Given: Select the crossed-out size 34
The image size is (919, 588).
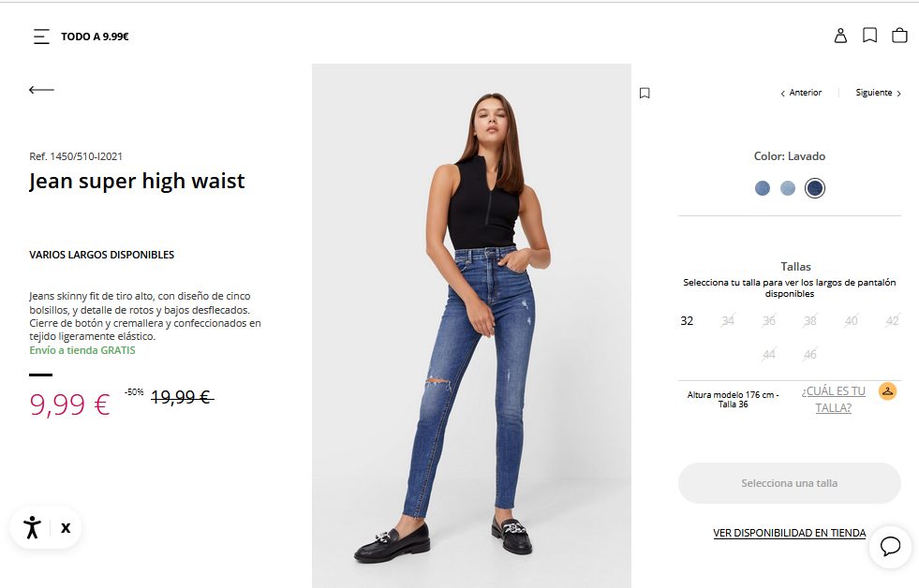Looking at the screenshot, I should pyautogui.click(x=728, y=320).
